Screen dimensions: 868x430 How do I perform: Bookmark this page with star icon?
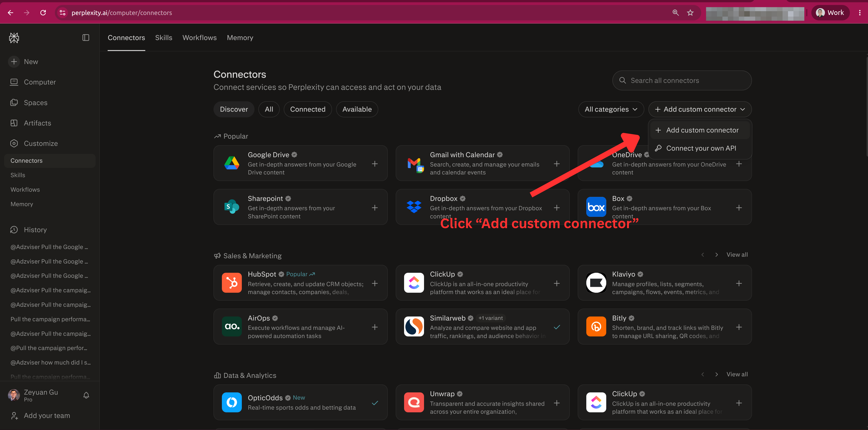690,13
